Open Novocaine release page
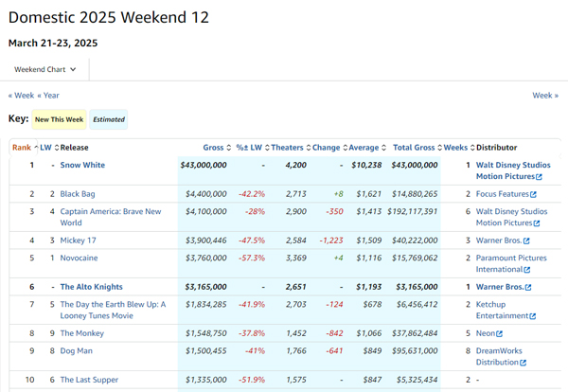Viewport: 568px width, 392px height. point(79,258)
